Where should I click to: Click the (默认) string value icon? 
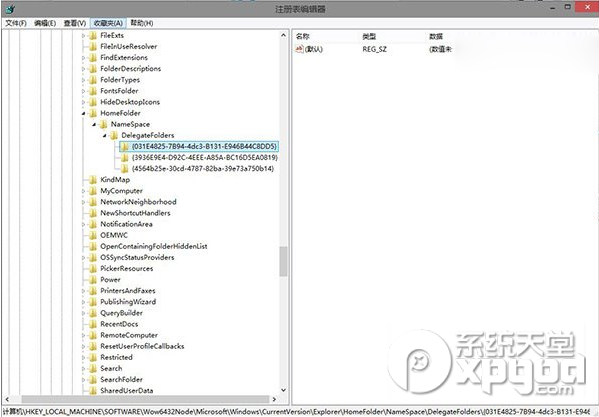pyautogui.click(x=299, y=49)
